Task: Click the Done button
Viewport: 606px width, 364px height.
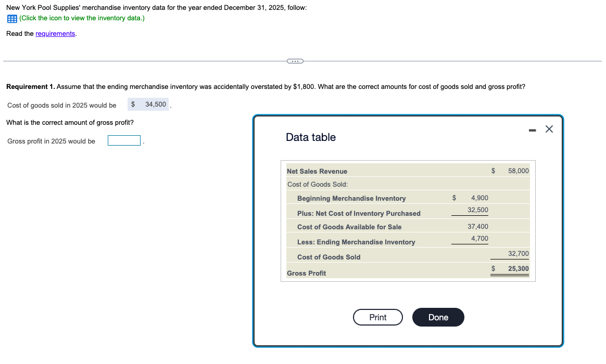Action: click(x=438, y=317)
